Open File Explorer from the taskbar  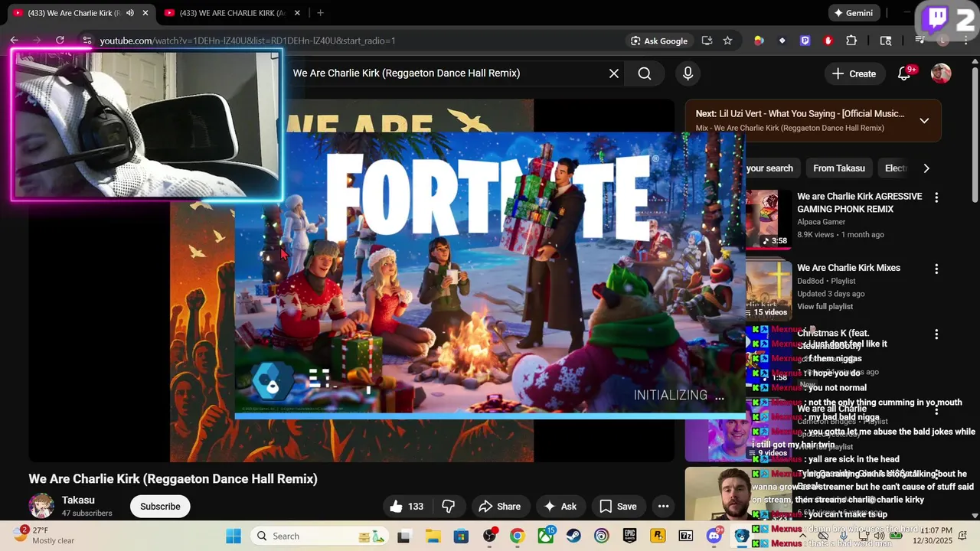coord(433,536)
